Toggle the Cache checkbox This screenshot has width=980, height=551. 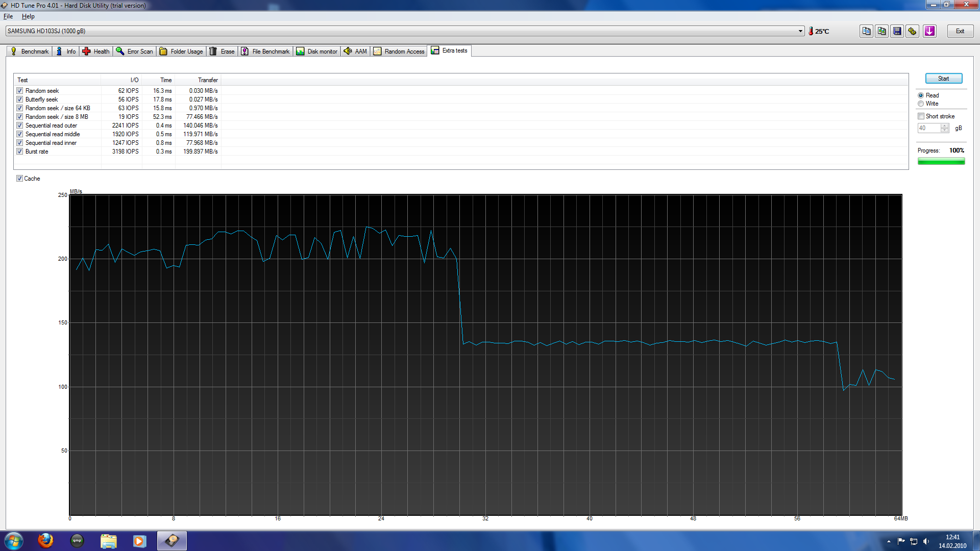pos(20,179)
